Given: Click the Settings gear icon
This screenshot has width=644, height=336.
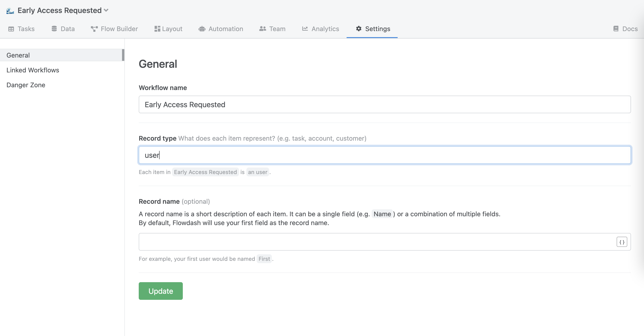Looking at the screenshot, I should [359, 29].
